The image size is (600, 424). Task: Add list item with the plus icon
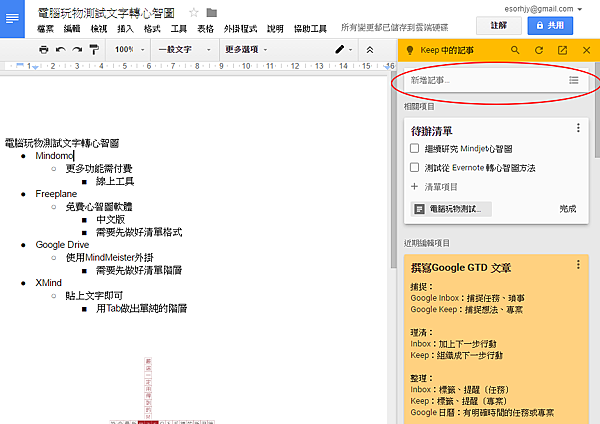point(414,186)
